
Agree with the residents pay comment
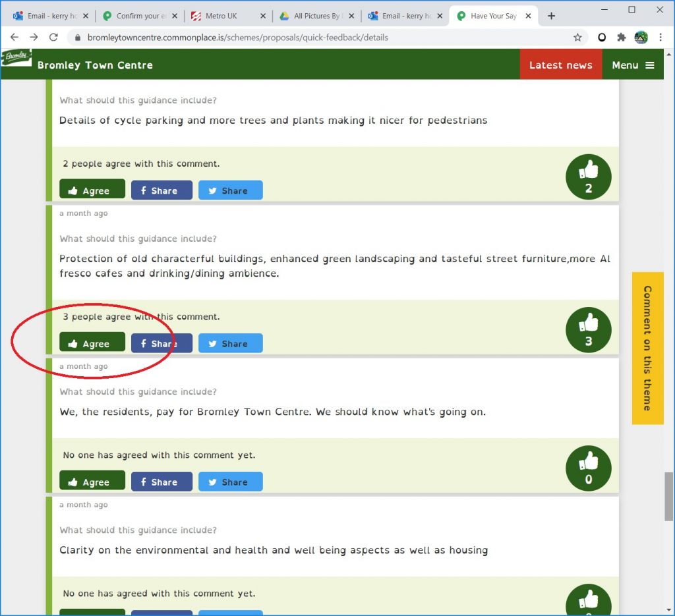[92, 481]
